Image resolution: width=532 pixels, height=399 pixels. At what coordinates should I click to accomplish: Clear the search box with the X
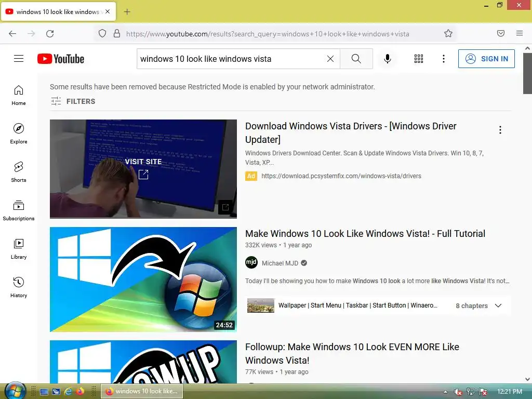pos(330,59)
